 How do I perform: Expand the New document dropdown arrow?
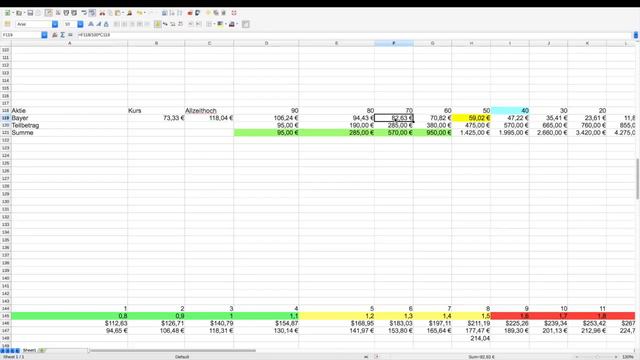click(13, 13)
